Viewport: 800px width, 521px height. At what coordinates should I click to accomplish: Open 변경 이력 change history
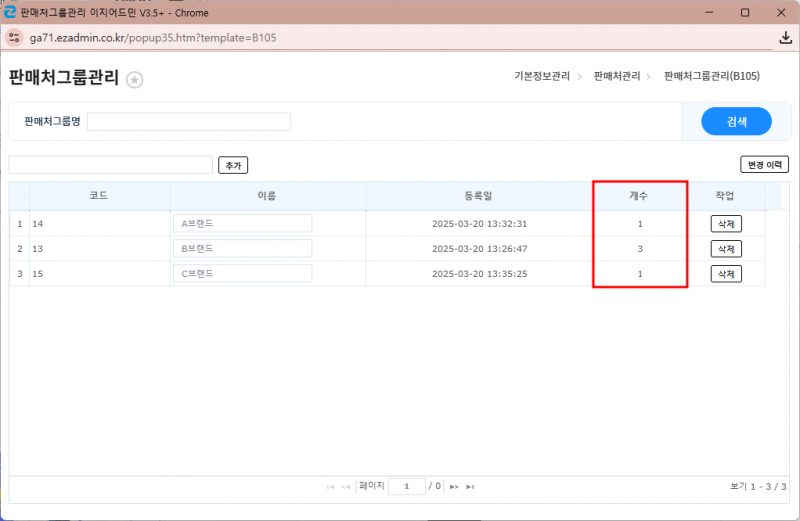coord(764,165)
